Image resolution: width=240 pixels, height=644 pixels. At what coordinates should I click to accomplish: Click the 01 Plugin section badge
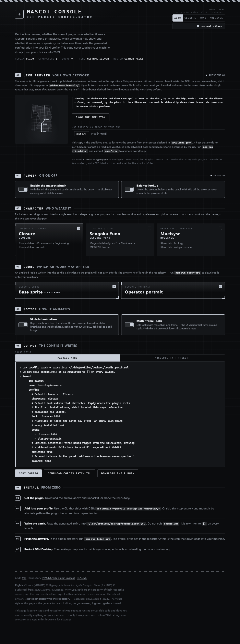18,176
